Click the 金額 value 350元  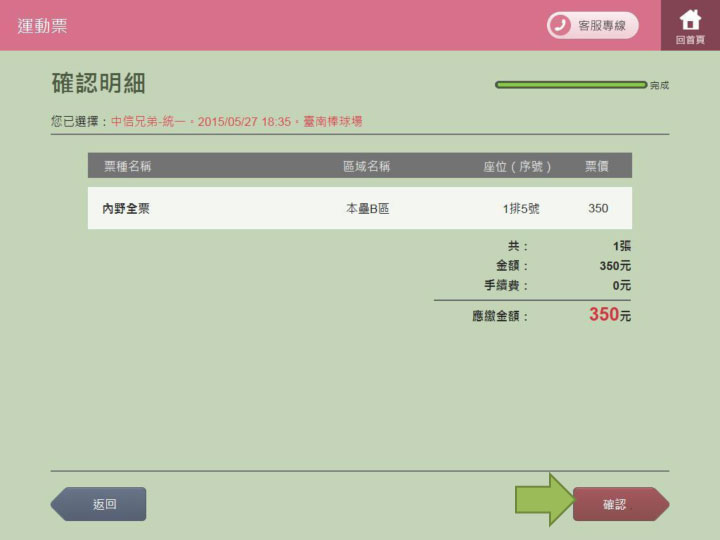tap(615, 266)
